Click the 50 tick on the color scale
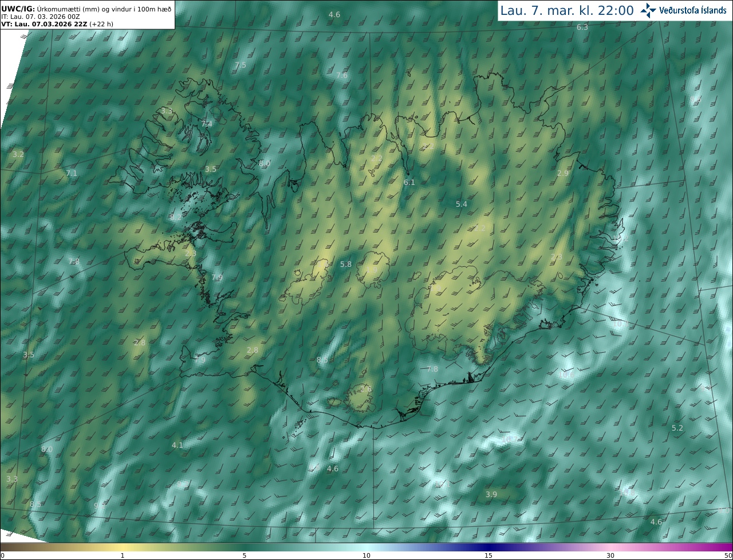The height and width of the screenshot is (560, 733). [x=728, y=555]
